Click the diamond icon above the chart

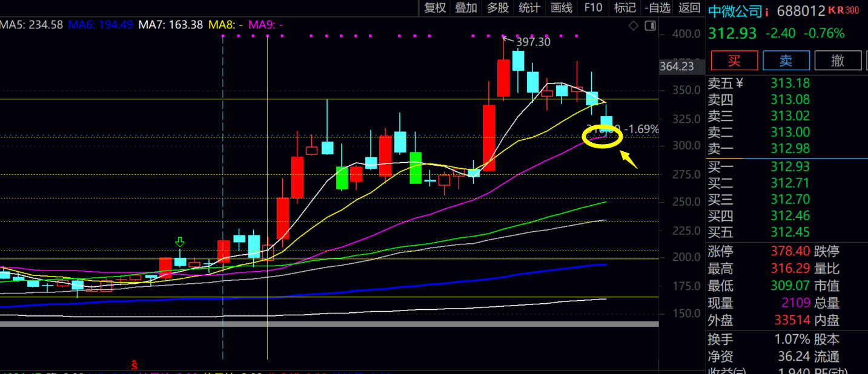633,25
